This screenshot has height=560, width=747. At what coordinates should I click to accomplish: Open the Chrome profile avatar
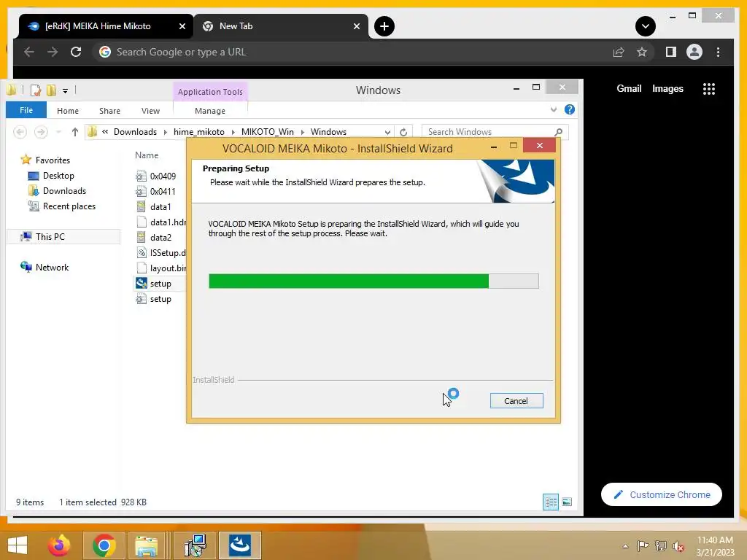point(694,52)
